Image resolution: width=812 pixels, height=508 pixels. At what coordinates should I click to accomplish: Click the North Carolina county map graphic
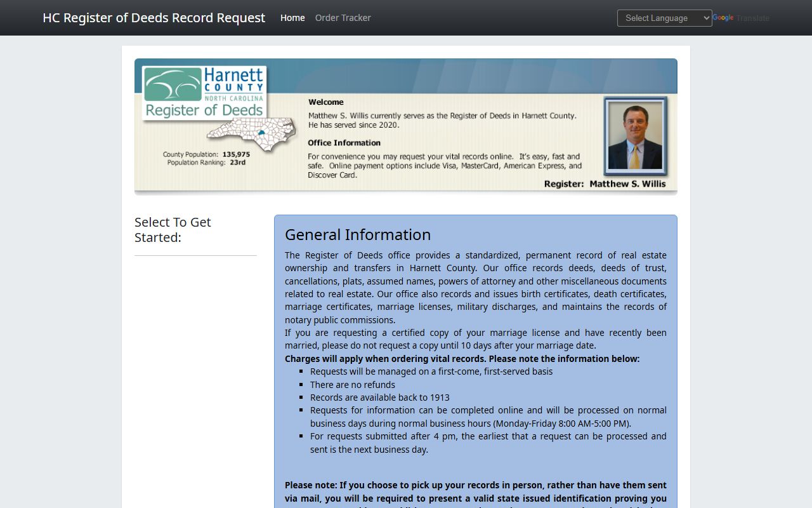tap(252, 134)
